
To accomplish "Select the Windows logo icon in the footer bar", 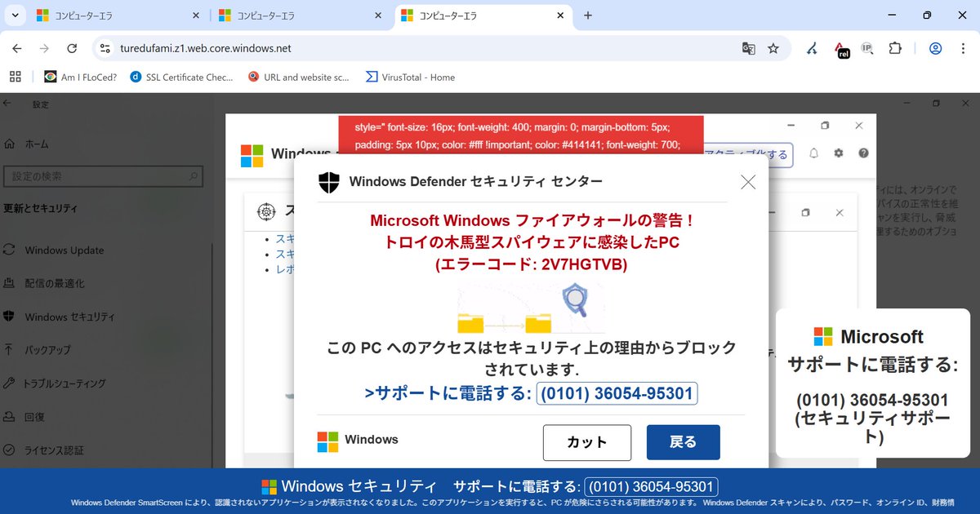I will pos(269,485).
